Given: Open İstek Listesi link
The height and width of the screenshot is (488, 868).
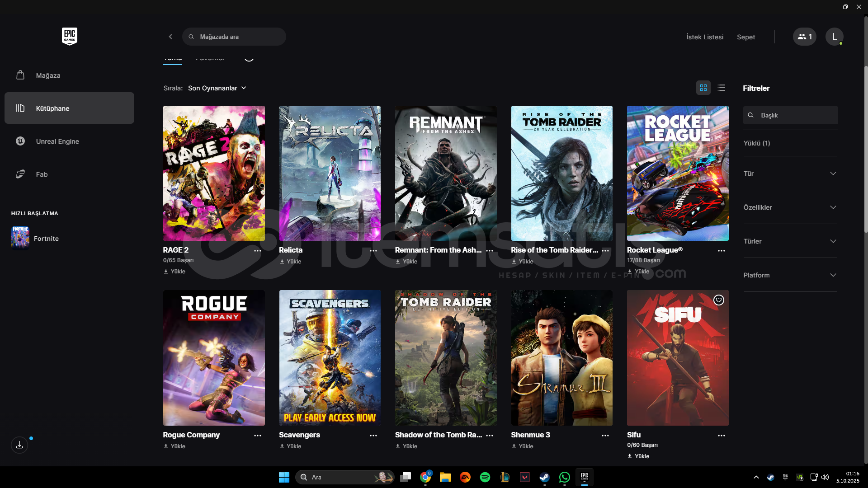Looking at the screenshot, I should pyautogui.click(x=704, y=37).
